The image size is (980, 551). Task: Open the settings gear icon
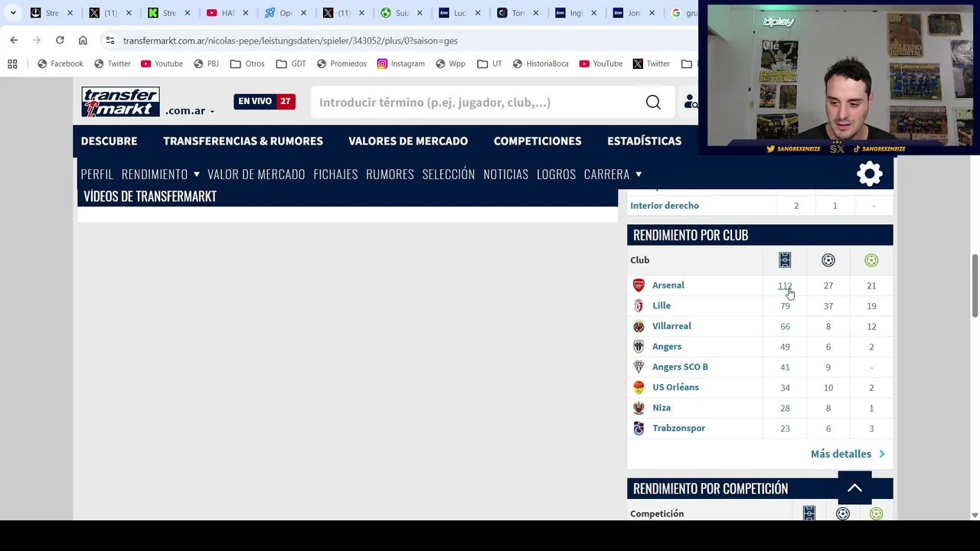coord(870,174)
